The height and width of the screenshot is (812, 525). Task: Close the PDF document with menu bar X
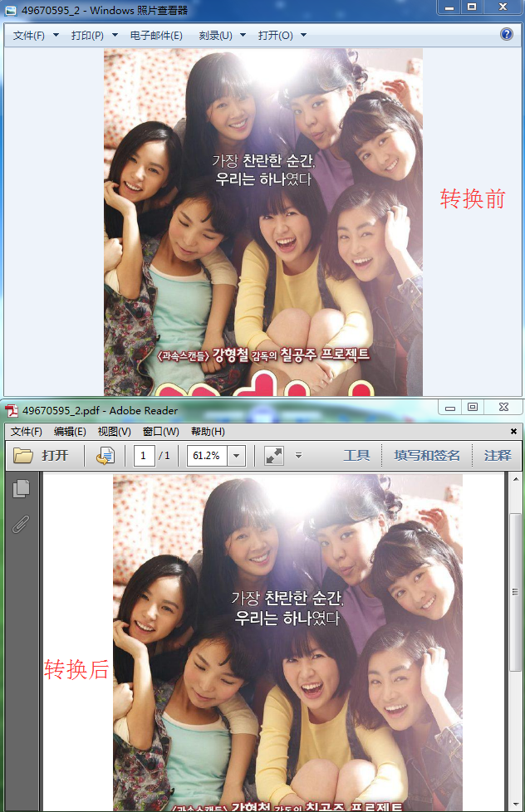coord(513,432)
